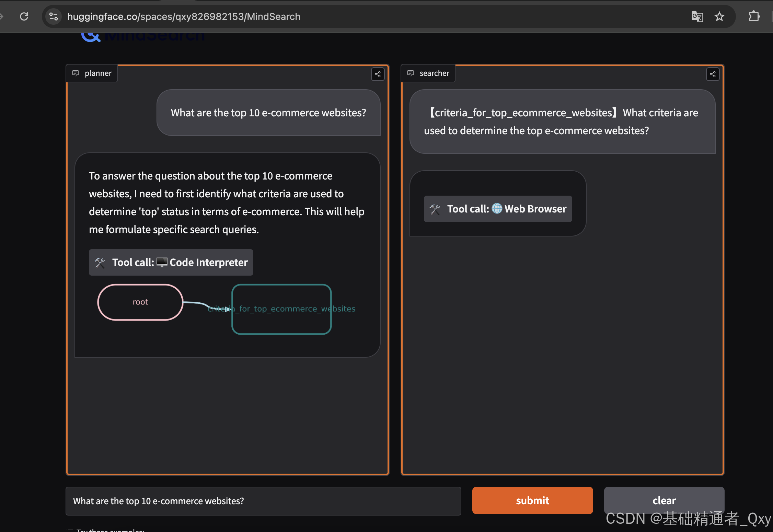Click the searcher chat label icon
This screenshot has height=532, width=773.
tap(411, 73)
